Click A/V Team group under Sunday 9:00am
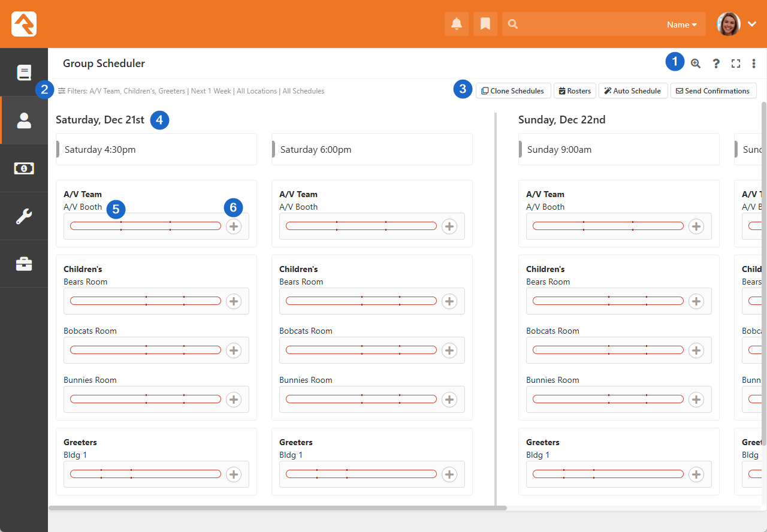The height and width of the screenshot is (532, 767). click(545, 194)
